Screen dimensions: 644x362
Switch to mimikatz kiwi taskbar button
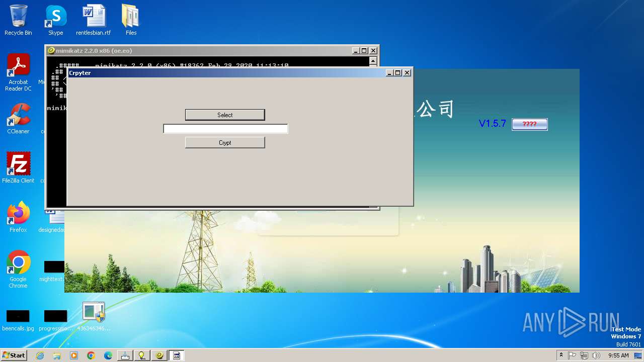(159, 355)
